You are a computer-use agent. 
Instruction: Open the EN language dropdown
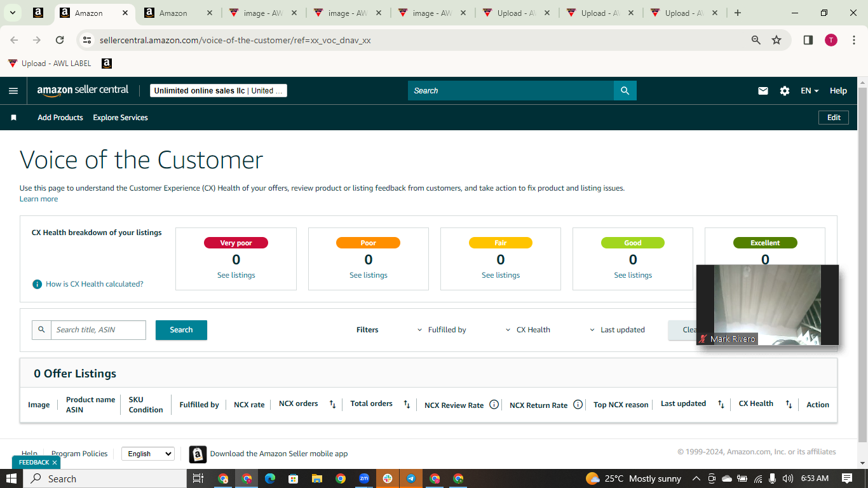pos(810,91)
